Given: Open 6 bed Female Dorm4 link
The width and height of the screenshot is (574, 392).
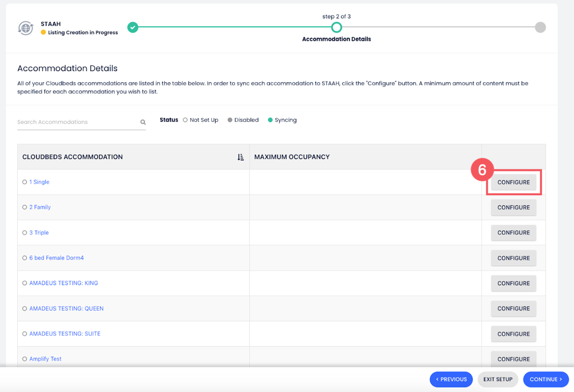Looking at the screenshot, I should (56, 258).
